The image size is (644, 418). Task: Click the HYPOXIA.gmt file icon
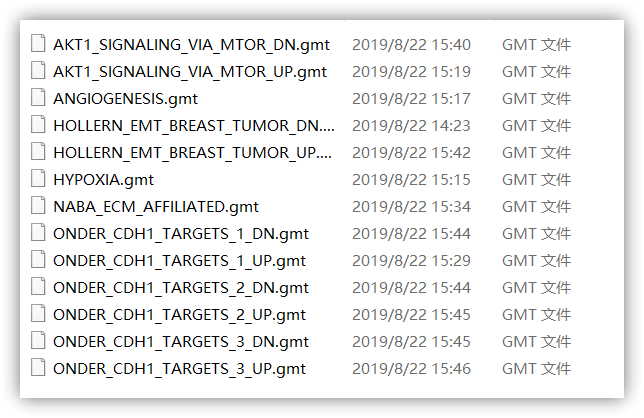click(x=38, y=179)
